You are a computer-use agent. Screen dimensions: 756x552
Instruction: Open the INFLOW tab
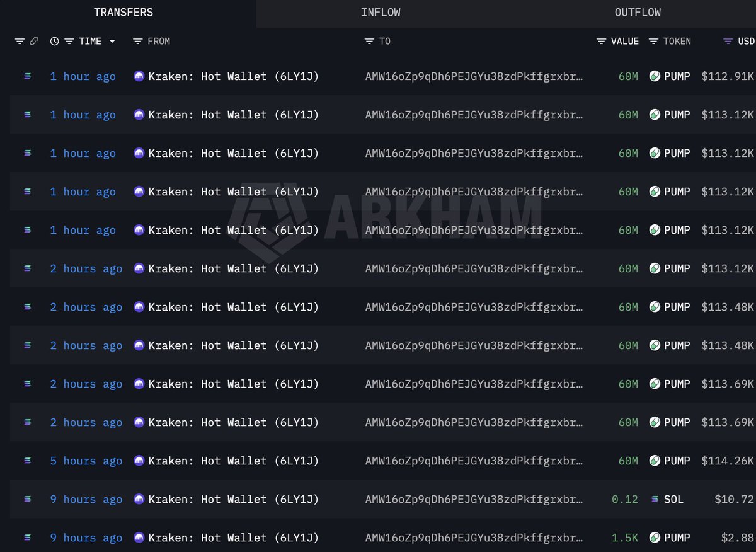(x=381, y=13)
